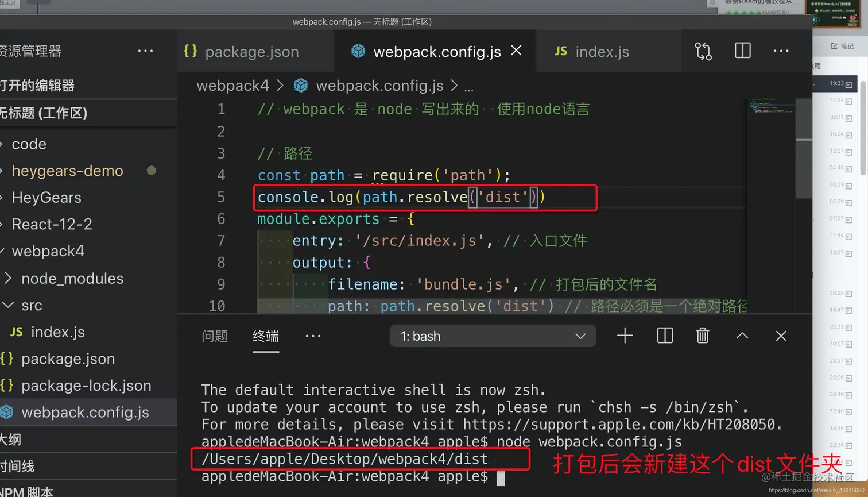The image size is (868, 497).
Task: Kill the terminal using the trash icon
Action: (x=703, y=336)
